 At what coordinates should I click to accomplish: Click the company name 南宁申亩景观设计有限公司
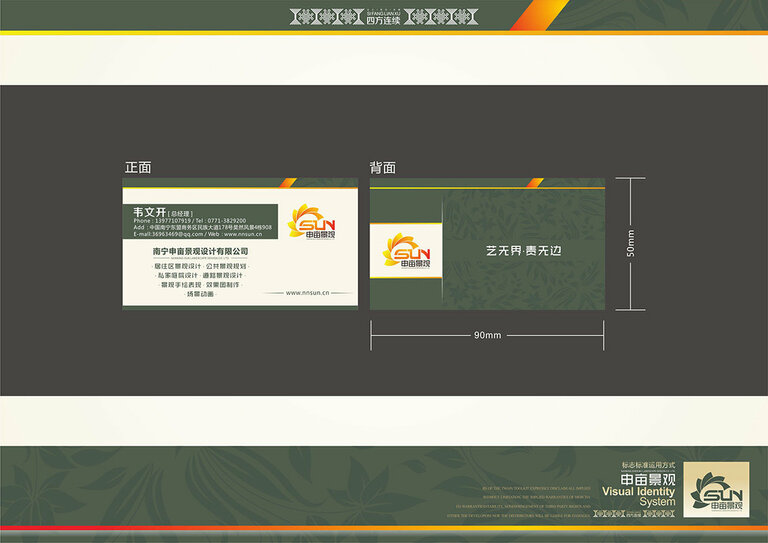pyautogui.click(x=199, y=250)
